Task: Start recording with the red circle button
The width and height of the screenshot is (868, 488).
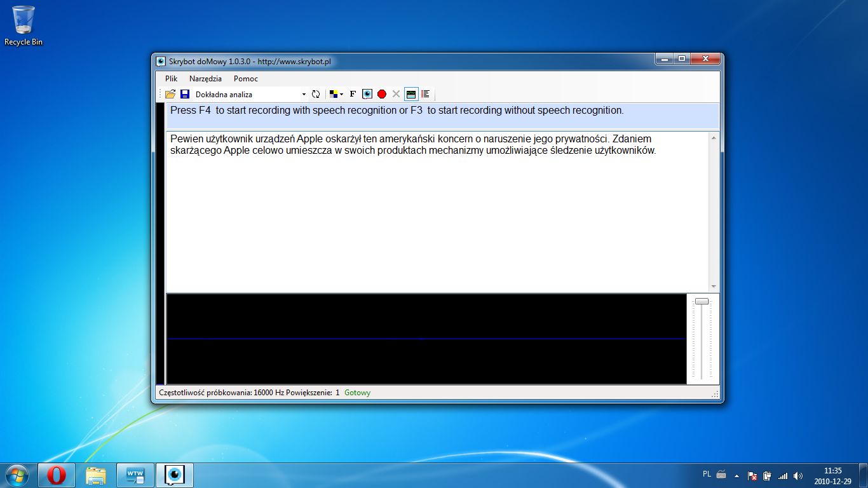Action: point(382,94)
